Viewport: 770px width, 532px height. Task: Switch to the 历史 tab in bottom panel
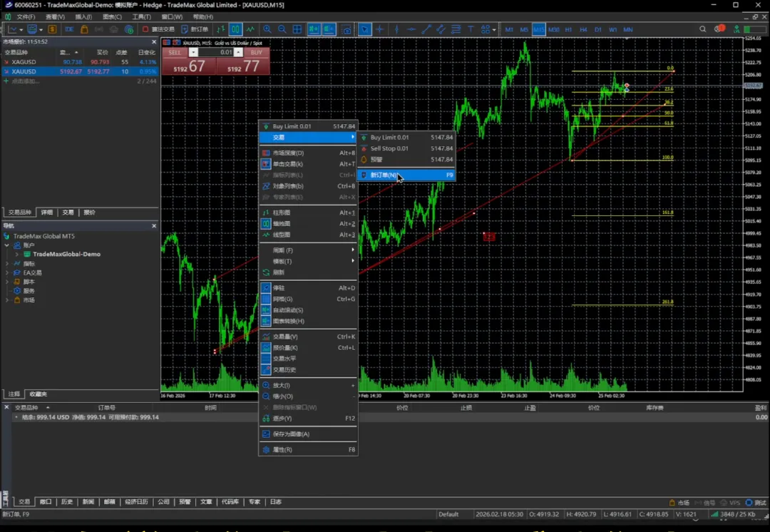tap(66, 502)
